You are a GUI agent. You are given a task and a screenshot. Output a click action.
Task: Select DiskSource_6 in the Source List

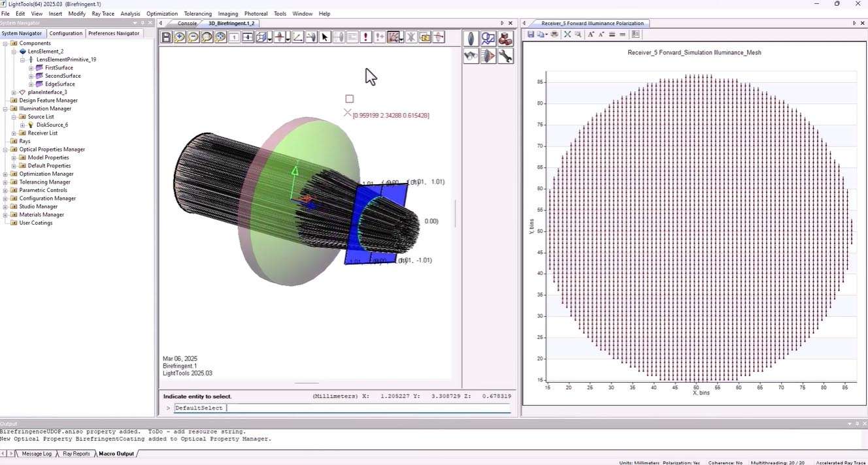point(52,125)
